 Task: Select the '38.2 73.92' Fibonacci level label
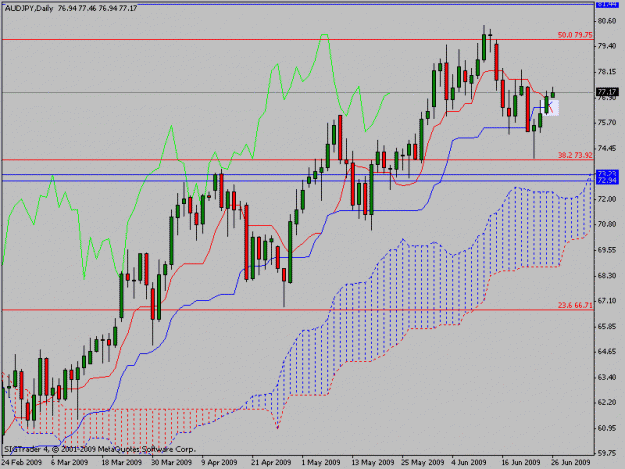pyautogui.click(x=575, y=155)
